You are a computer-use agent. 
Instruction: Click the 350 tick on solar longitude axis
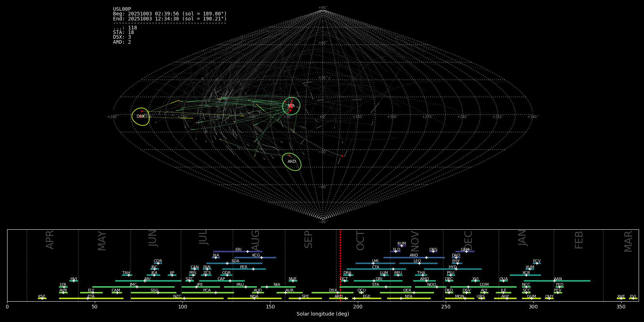[621, 307]
